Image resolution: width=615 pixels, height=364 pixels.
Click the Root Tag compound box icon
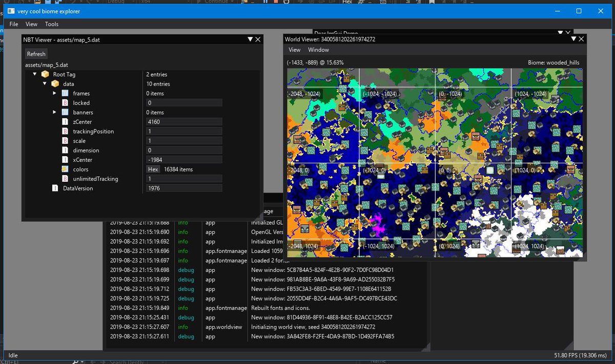(x=46, y=74)
